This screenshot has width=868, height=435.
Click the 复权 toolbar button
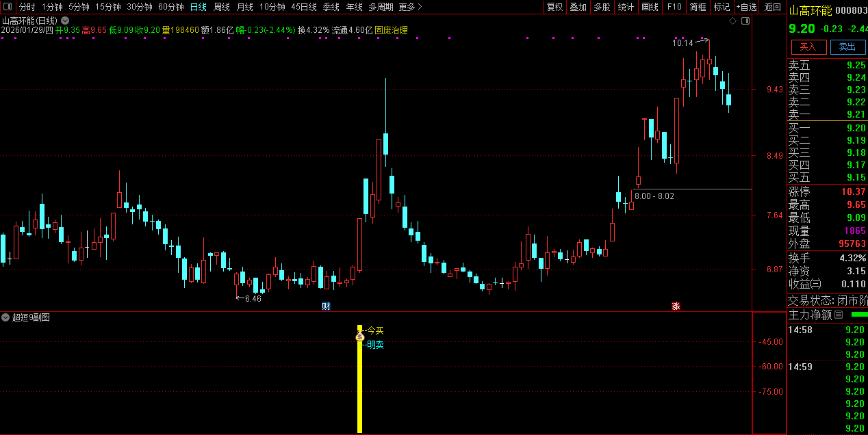554,7
